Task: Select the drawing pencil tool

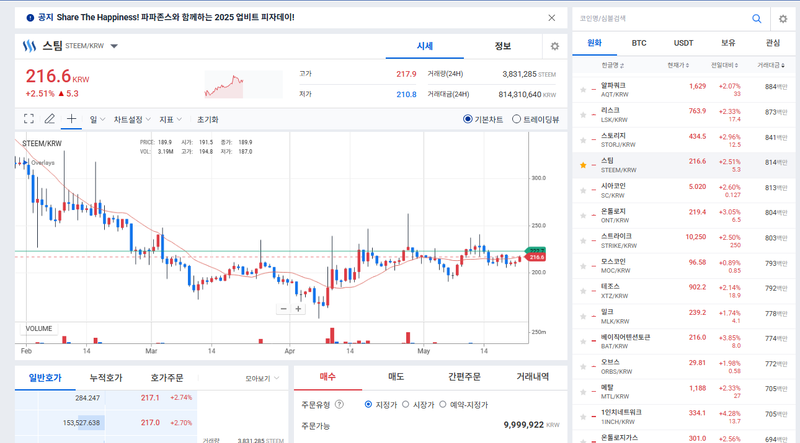Action: click(49, 119)
